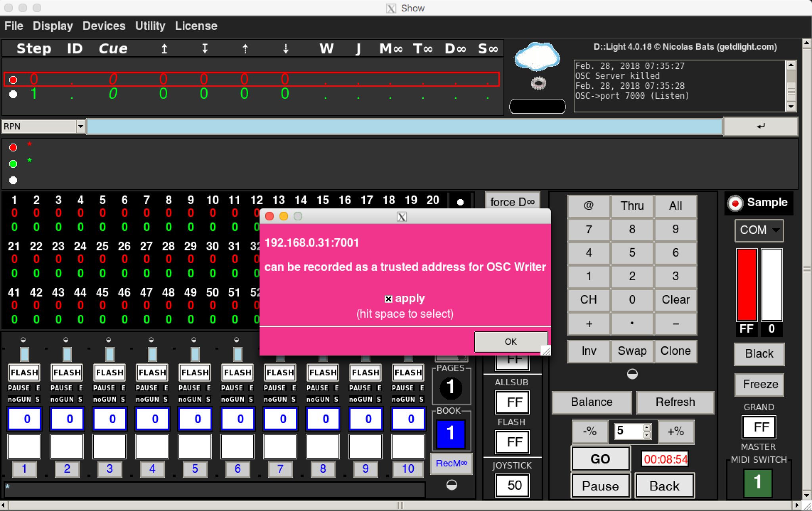Click the half-circle icon below Inv row
Image resolution: width=812 pixels, height=511 pixels.
pyautogui.click(x=632, y=374)
